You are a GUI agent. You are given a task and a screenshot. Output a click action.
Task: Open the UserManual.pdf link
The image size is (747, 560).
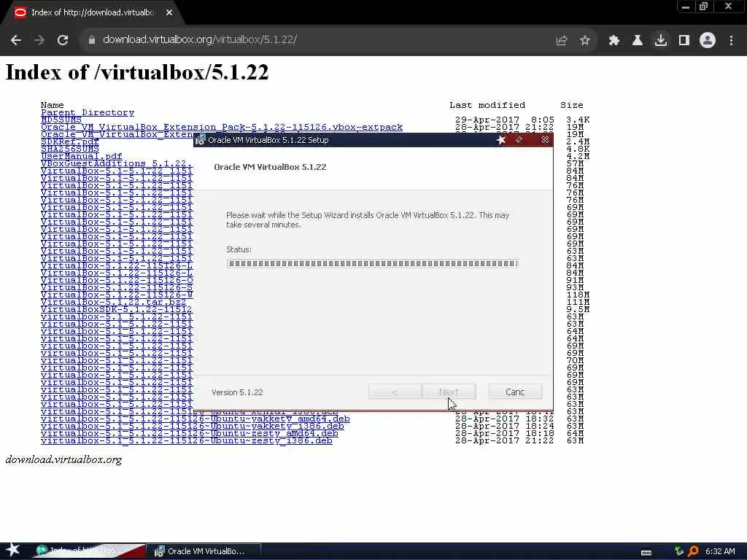click(x=82, y=156)
